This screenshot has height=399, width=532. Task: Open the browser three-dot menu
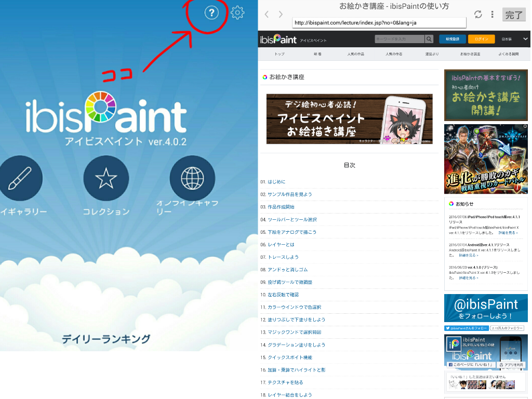click(x=492, y=14)
